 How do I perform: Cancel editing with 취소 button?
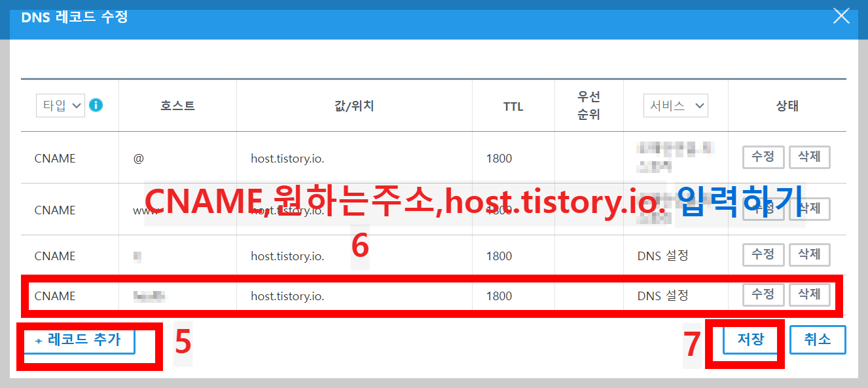point(818,339)
